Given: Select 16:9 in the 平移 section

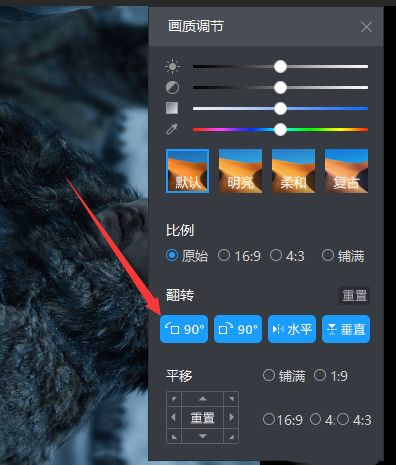Looking at the screenshot, I should tap(283, 420).
